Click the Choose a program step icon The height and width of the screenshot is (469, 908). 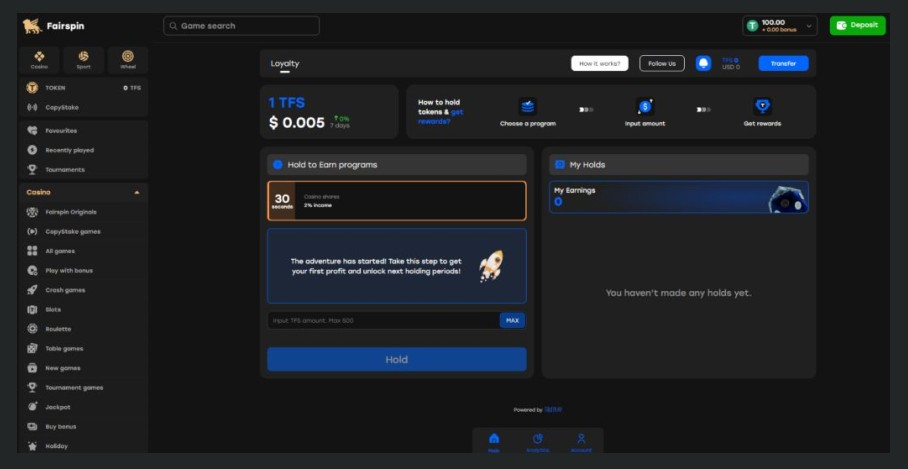pyautogui.click(x=528, y=106)
